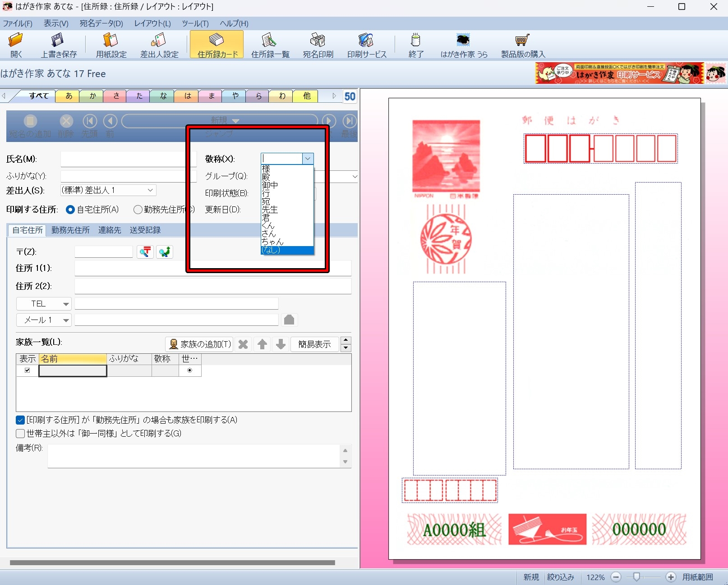
Task: Toggle the 表示 checkbox in family list
Action: coord(28,370)
